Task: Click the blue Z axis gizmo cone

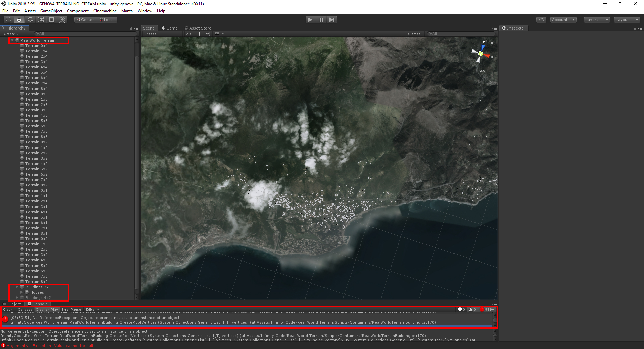Action: (483, 47)
